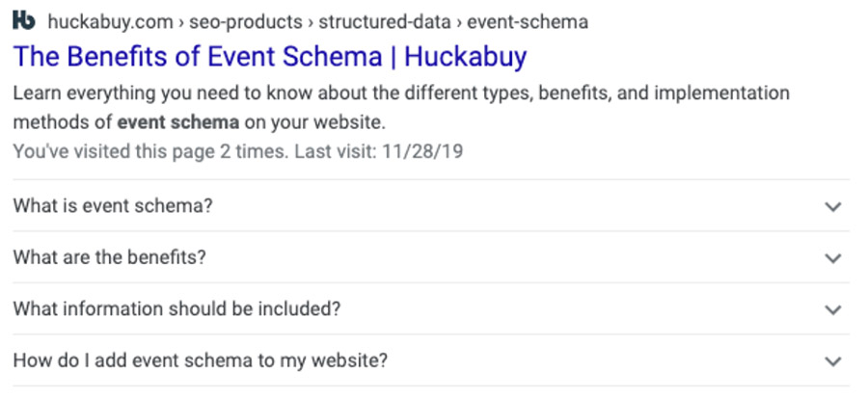Click the "Last visit: 11/28/19" text
The width and height of the screenshot is (868, 398).
[379, 151]
